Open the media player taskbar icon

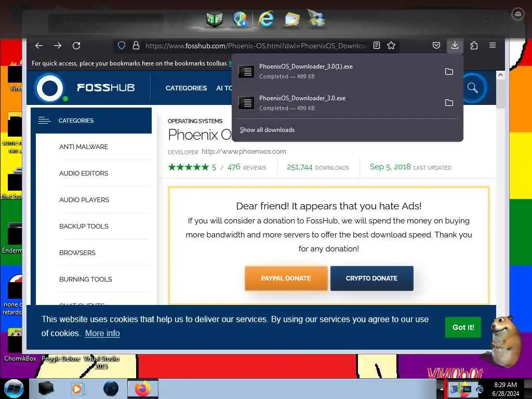(x=77, y=389)
